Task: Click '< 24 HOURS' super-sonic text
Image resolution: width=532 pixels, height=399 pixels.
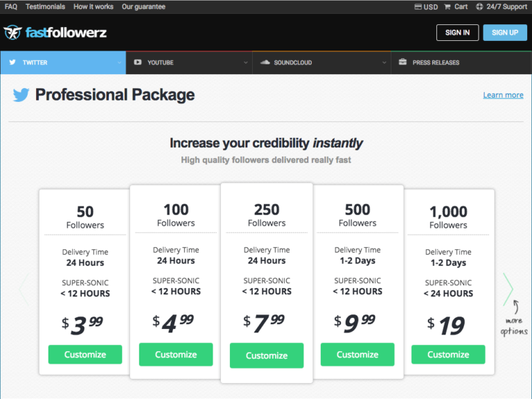Action: pos(448,294)
